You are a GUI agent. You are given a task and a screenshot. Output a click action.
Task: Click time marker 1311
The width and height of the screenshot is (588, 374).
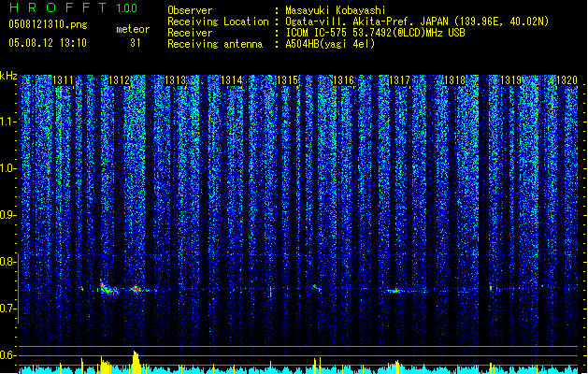63,79
